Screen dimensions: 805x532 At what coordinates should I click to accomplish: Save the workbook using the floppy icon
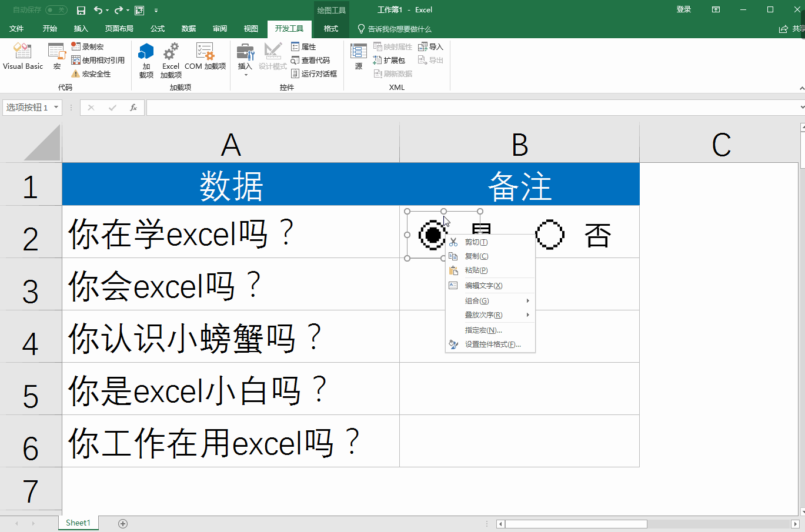click(x=81, y=10)
